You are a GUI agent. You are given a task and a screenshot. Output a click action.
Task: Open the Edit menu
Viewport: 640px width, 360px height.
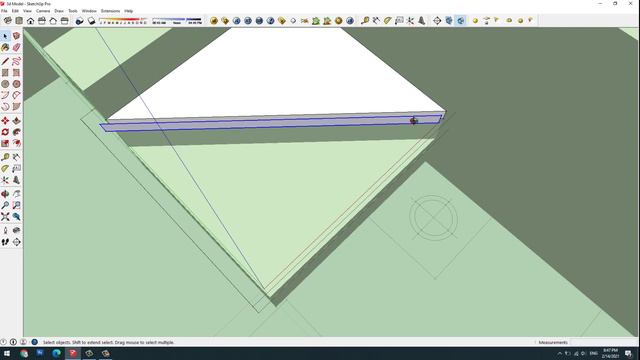[x=15, y=11]
